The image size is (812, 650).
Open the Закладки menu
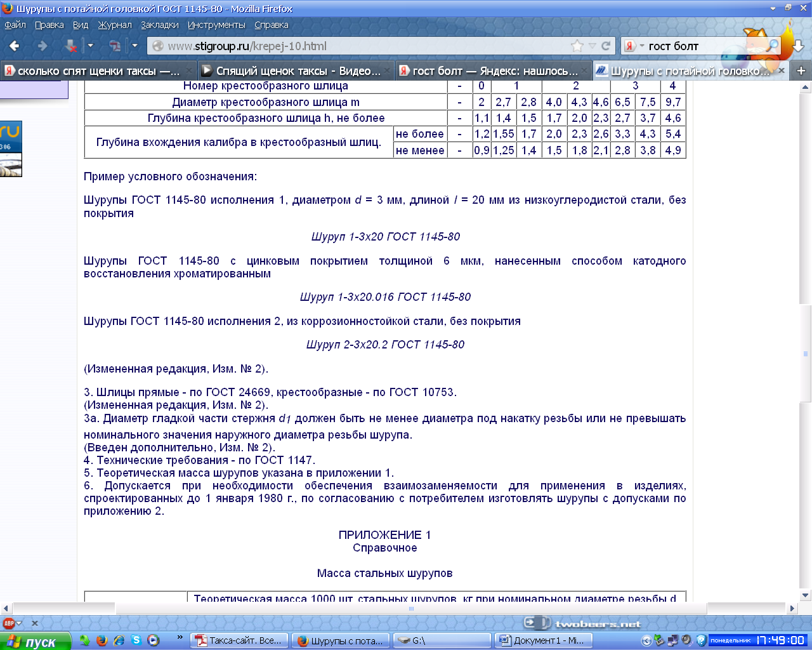coord(160,25)
